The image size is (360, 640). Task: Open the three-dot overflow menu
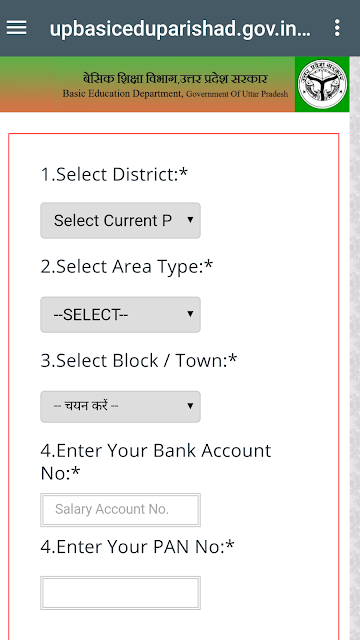click(337, 28)
